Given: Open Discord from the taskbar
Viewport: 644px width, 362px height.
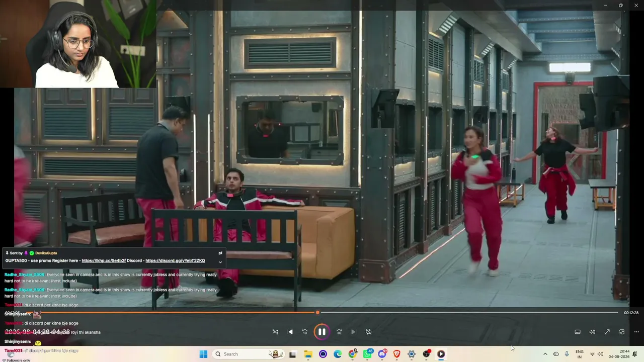Looking at the screenshot, I should 382,354.
